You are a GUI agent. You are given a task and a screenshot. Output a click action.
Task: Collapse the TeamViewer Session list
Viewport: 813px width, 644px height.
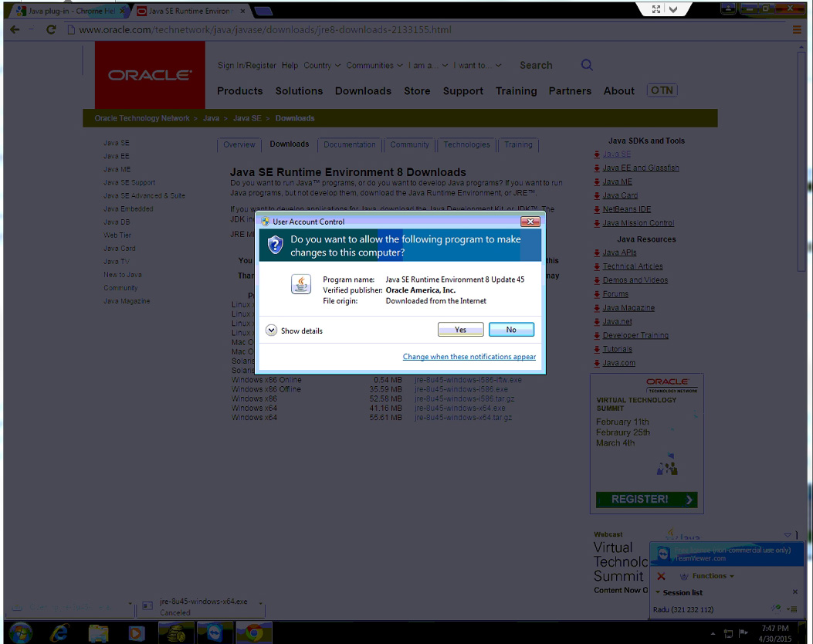(x=658, y=592)
